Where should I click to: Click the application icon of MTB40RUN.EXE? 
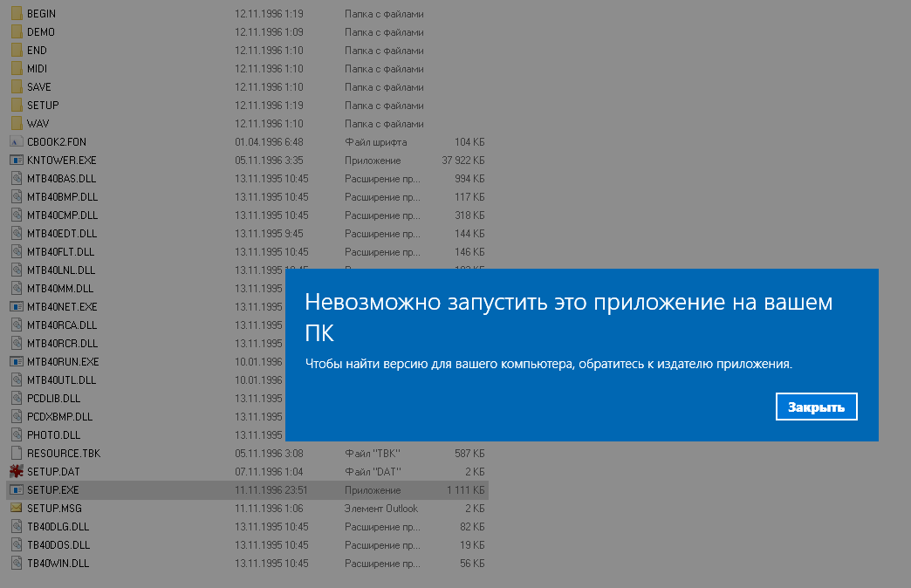(16, 361)
